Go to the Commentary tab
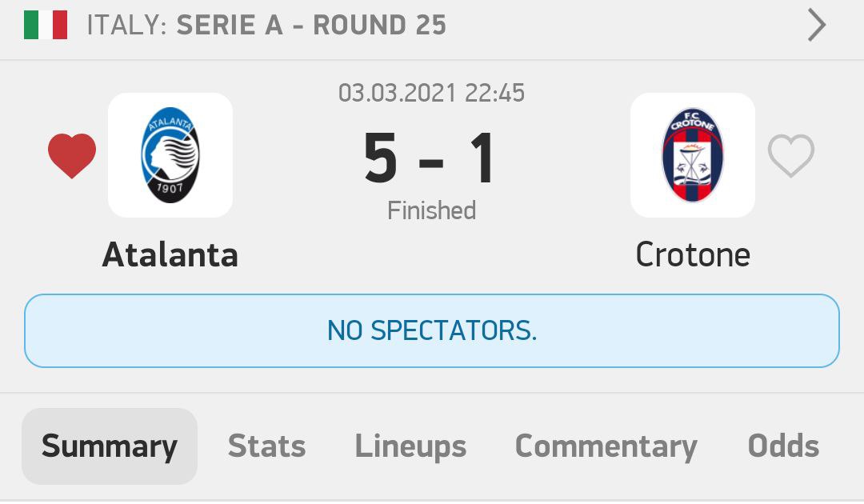864x504 pixels. (x=606, y=446)
